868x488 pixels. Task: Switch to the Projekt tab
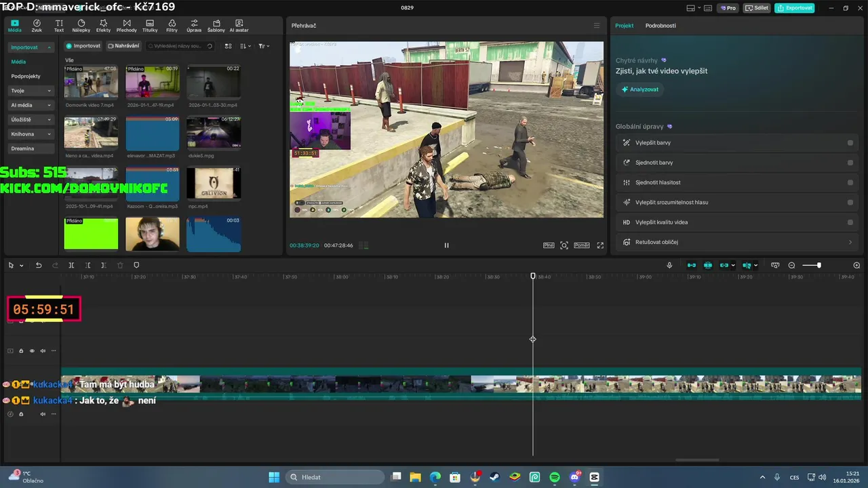(x=624, y=26)
